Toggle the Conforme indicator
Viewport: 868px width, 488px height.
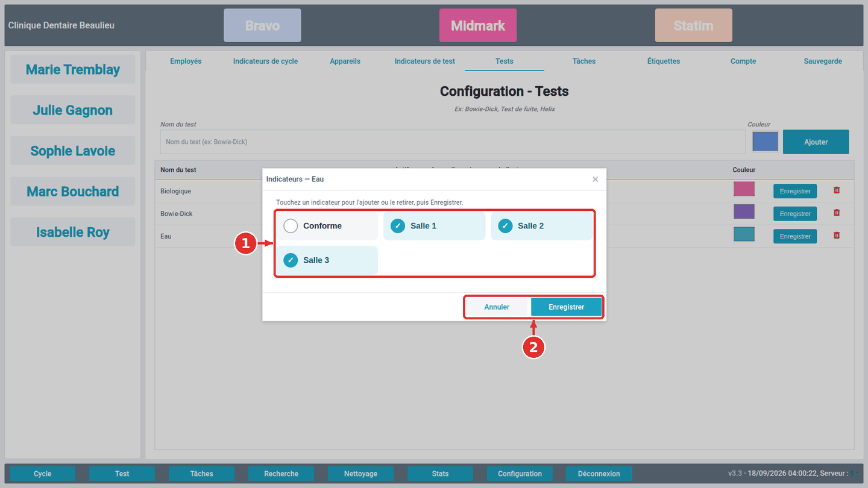point(327,226)
